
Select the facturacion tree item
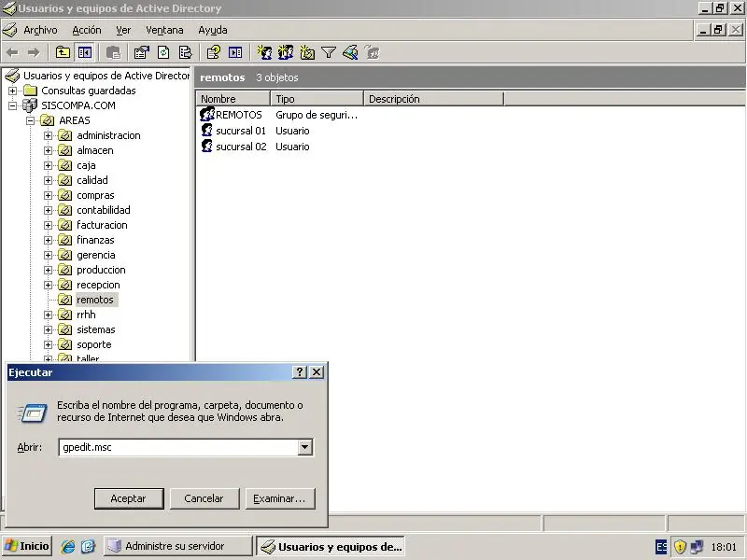click(102, 225)
